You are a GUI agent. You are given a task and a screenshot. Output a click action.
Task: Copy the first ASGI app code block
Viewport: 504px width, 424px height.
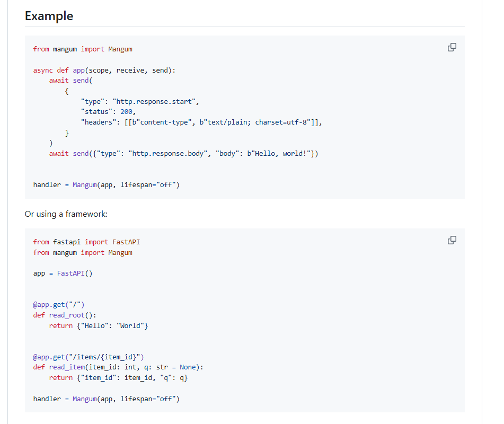click(x=452, y=47)
